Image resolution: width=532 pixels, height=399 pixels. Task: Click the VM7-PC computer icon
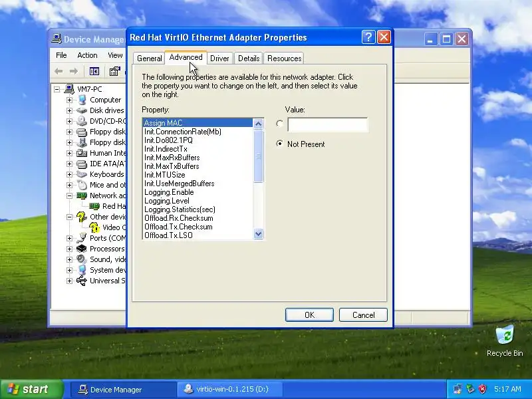69,89
